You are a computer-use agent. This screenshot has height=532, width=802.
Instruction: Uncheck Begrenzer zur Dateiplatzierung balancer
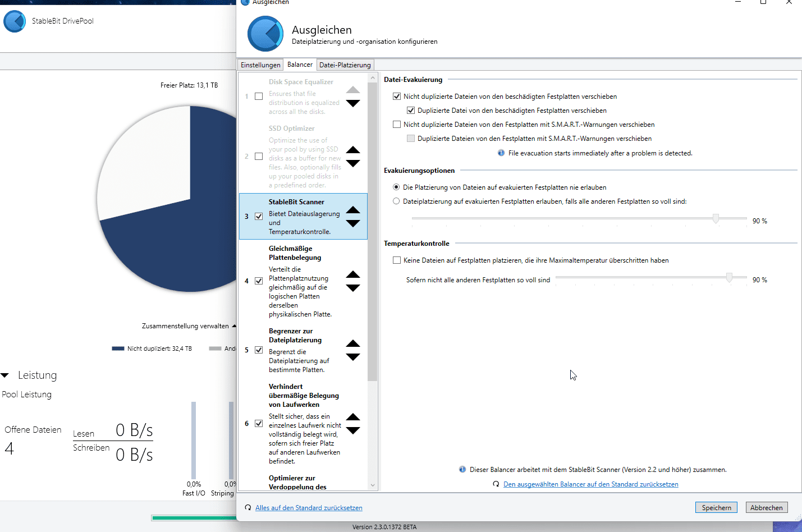[259, 350]
